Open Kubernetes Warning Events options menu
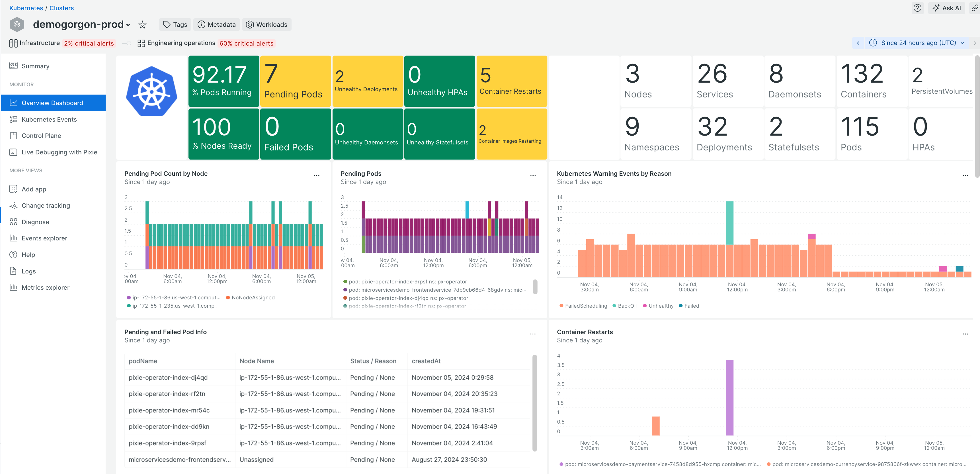The width and height of the screenshot is (980, 474). pos(965,175)
